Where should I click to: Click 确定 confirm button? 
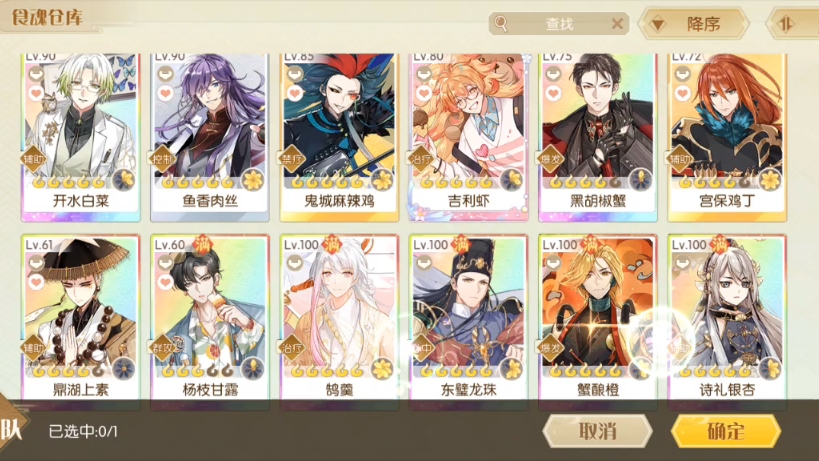pyautogui.click(x=726, y=431)
